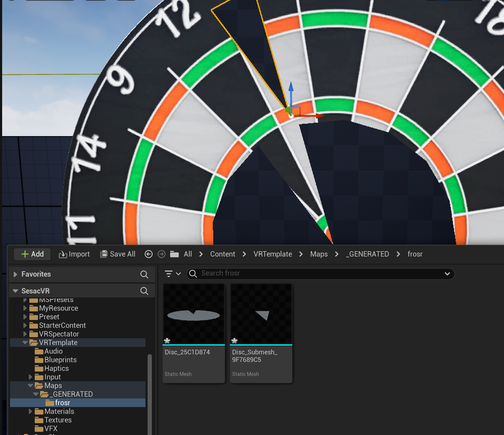Select the _GENERATED breadcrumb

(367, 254)
